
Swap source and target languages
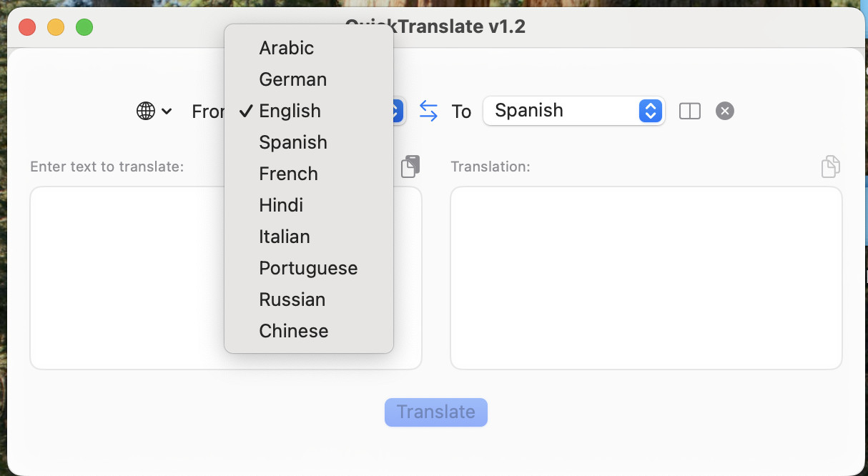point(428,111)
